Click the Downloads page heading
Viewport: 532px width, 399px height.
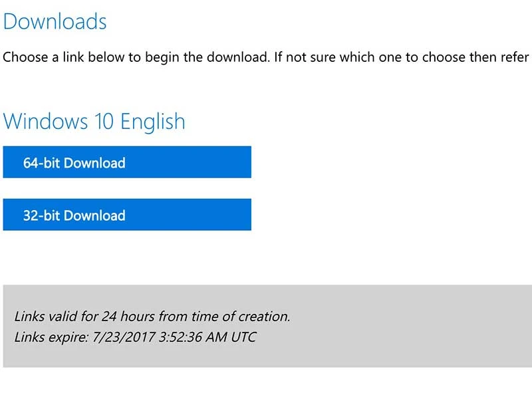(55, 21)
